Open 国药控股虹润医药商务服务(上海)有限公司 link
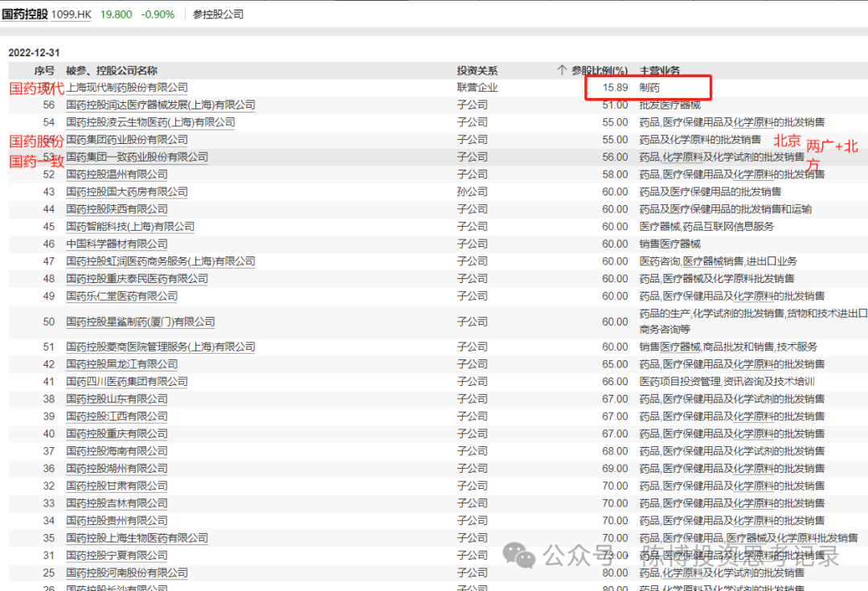 point(161,261)
